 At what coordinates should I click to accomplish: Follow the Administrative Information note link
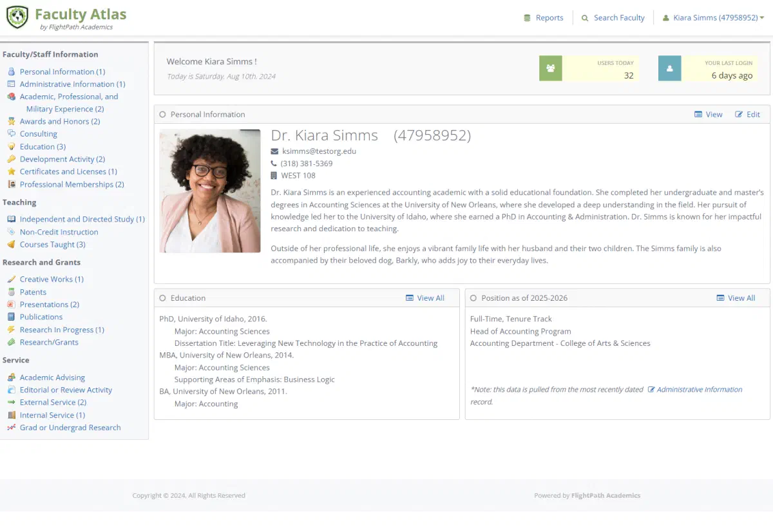click(x=695, y=390)
